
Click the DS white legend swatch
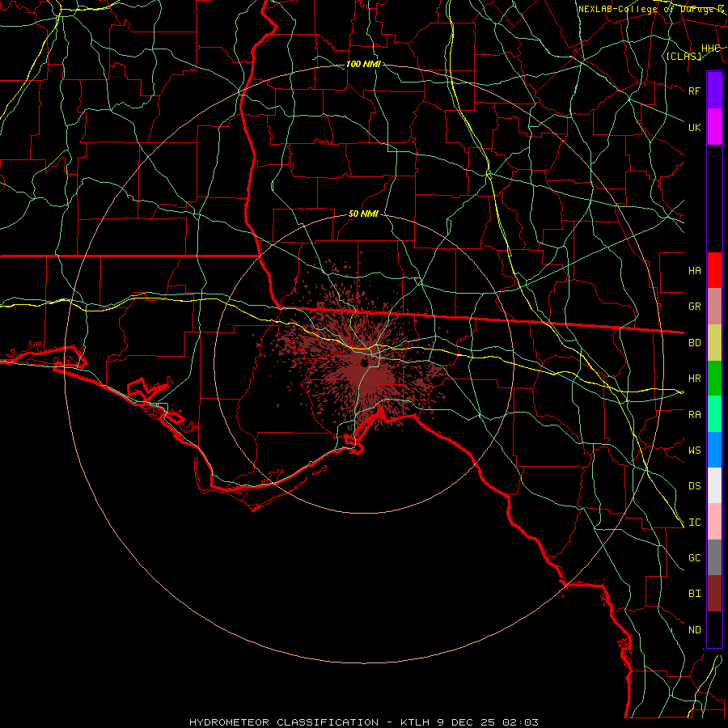pyautogui.click(x=714, y=485)
